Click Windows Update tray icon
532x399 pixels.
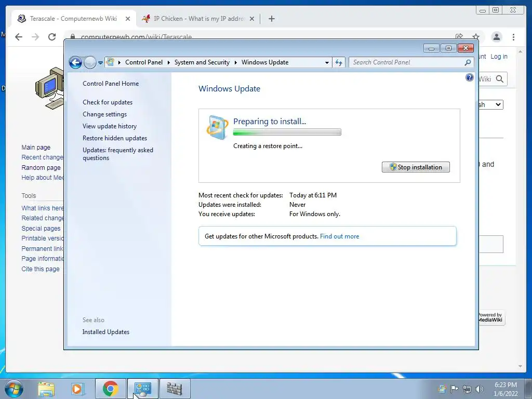pyautogui.click(x=442, y=389)
